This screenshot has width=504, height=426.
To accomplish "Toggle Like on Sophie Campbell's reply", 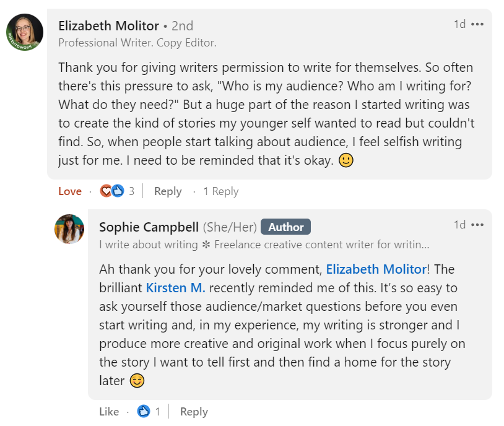I will (108, 411).
